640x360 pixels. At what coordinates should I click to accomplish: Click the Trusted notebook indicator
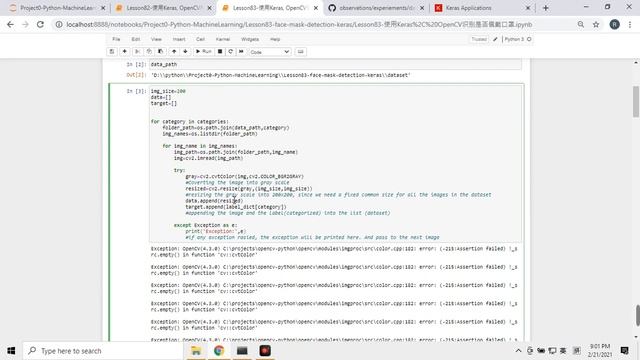click(479, 39)
